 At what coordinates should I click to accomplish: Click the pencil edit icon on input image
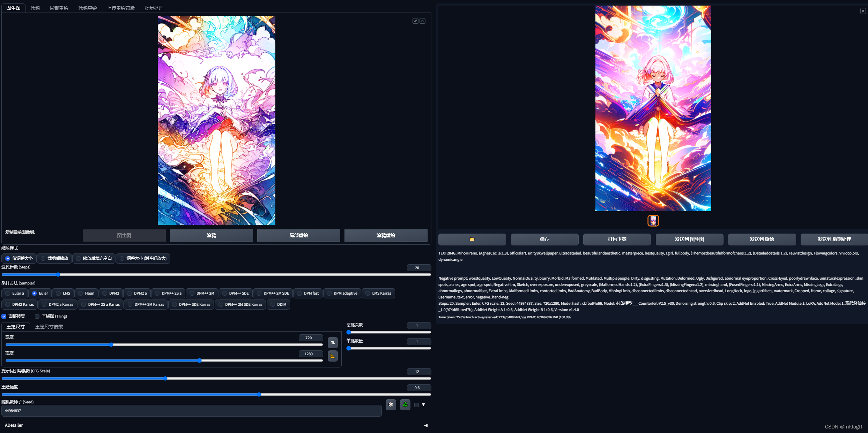[415, 21]
